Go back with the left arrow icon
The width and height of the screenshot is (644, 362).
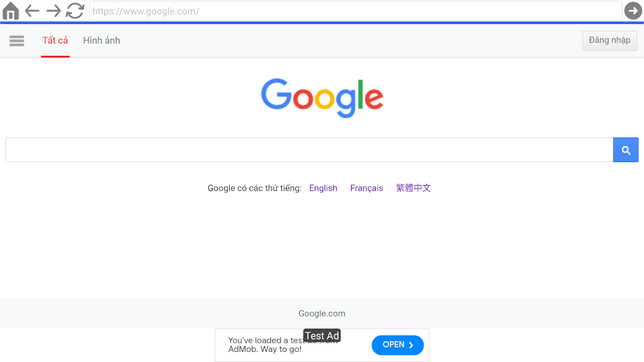tap(32, 11)
